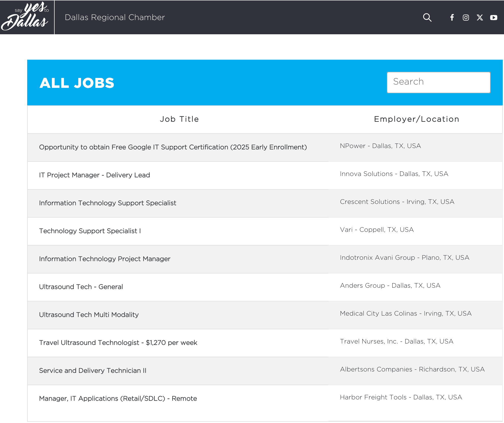Open the Facebook social icon
The height and width of the screenshot is (423, 504).
click(x=452, y=18)
